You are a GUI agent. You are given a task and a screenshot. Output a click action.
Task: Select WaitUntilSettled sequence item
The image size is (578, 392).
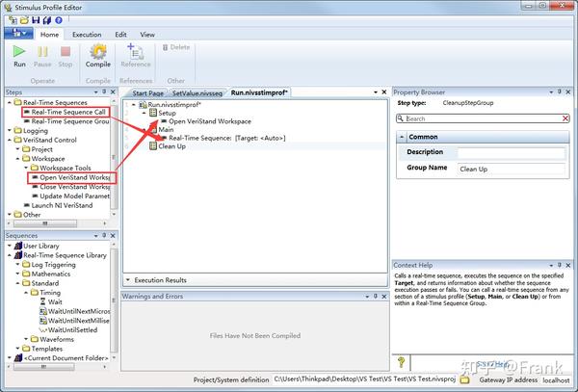[68, 330]
